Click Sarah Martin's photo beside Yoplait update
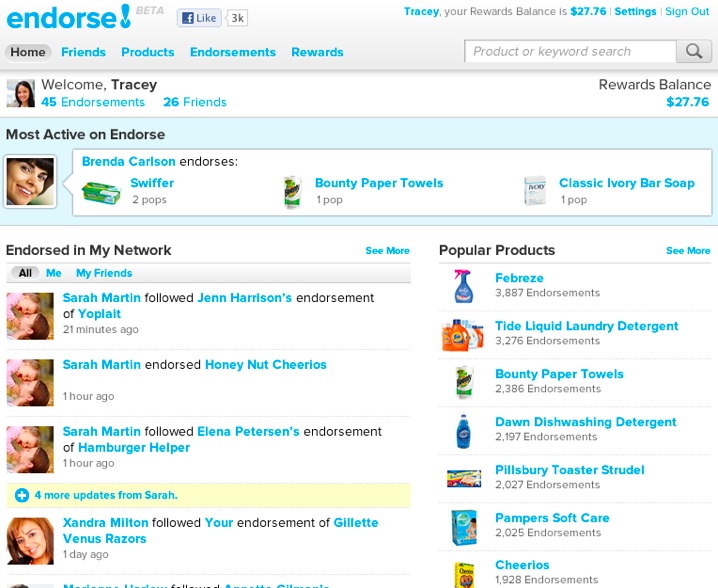This screenshot has height=588, width=718. click(x=30, y=316)
